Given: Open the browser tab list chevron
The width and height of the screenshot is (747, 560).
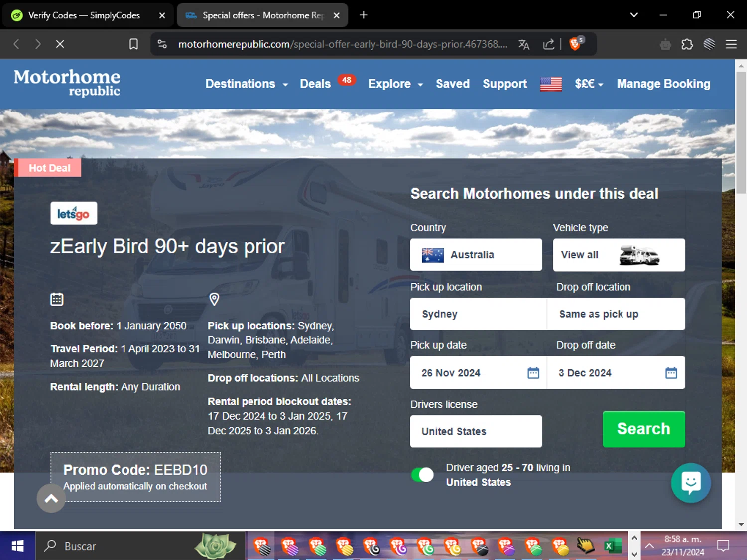Looking at the screenshot, I should (x=634, y=15).
